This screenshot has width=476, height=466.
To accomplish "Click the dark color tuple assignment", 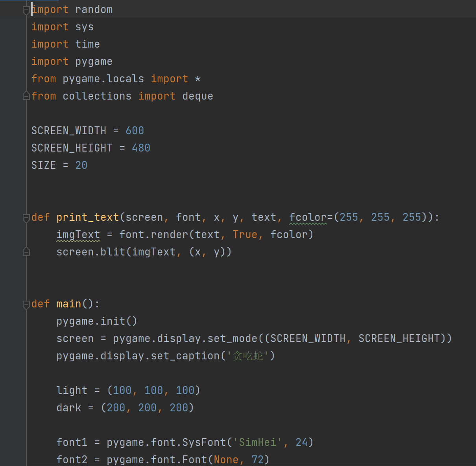I will 125,408.
